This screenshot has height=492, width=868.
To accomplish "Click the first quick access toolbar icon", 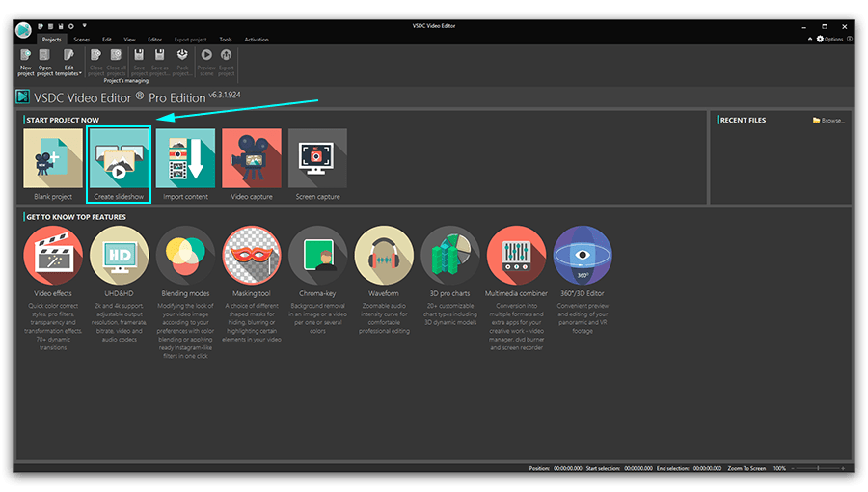I will tap(41, 26).
